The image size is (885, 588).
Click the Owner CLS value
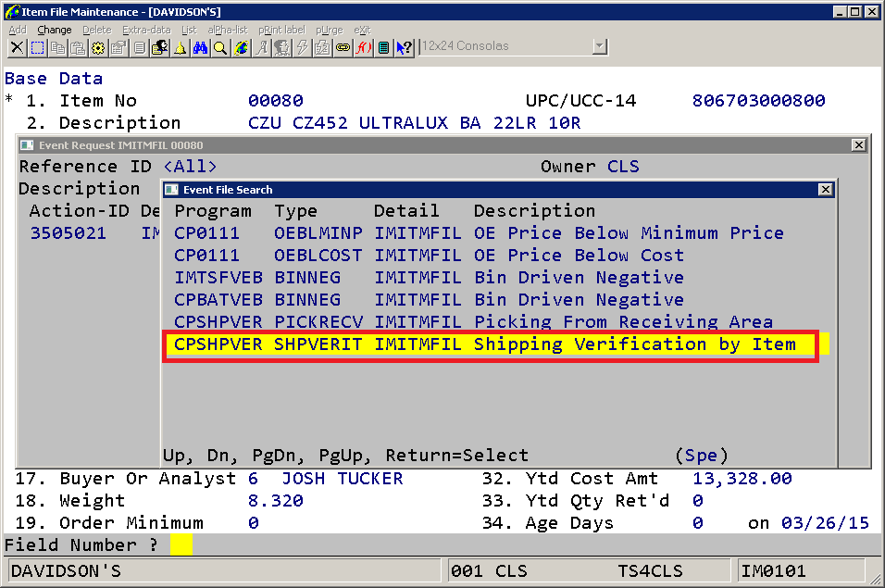(623, 167)
